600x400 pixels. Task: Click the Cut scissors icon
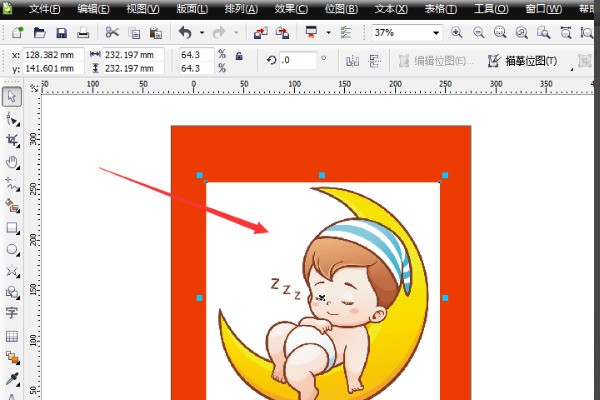[112, 33]
